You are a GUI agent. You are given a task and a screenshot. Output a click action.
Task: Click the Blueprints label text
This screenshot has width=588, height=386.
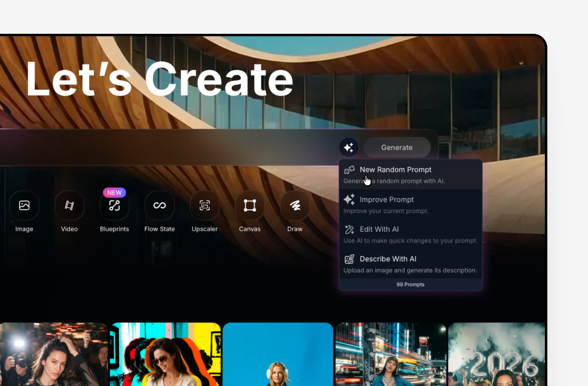pyautogui.click(x=114, y=229)
